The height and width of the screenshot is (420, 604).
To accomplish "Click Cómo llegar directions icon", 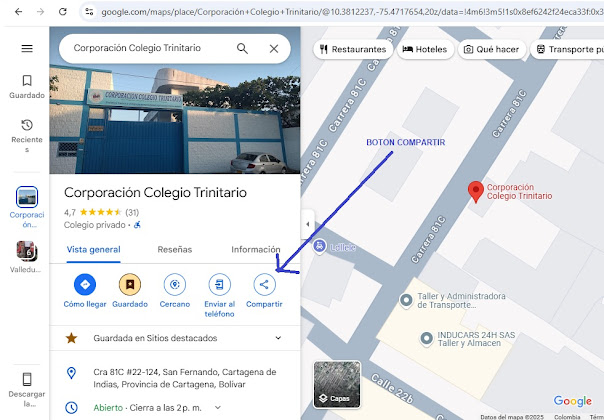I will 85,284.
